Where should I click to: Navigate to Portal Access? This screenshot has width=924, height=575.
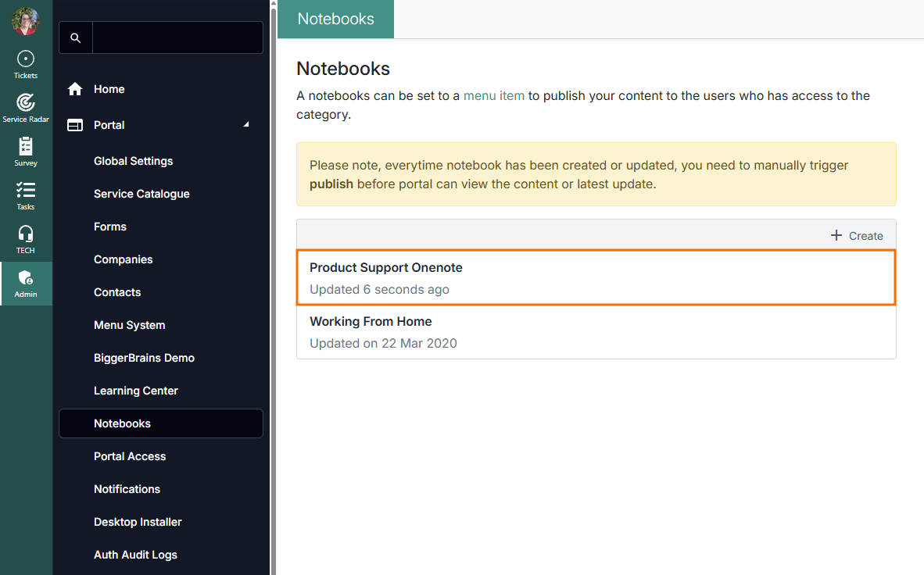(130, 456)
